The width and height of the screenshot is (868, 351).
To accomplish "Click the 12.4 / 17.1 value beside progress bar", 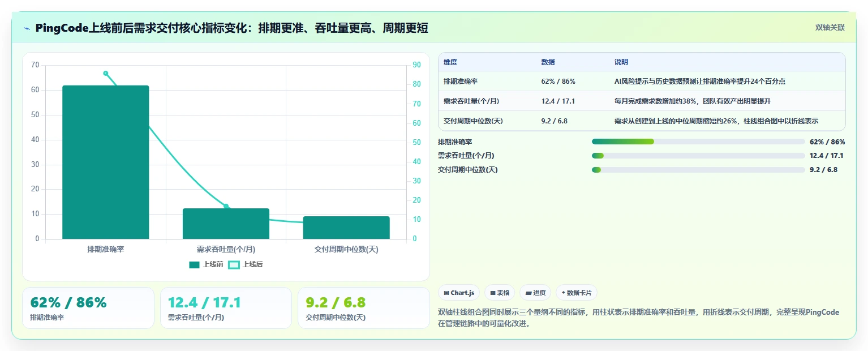I will 827,156.
